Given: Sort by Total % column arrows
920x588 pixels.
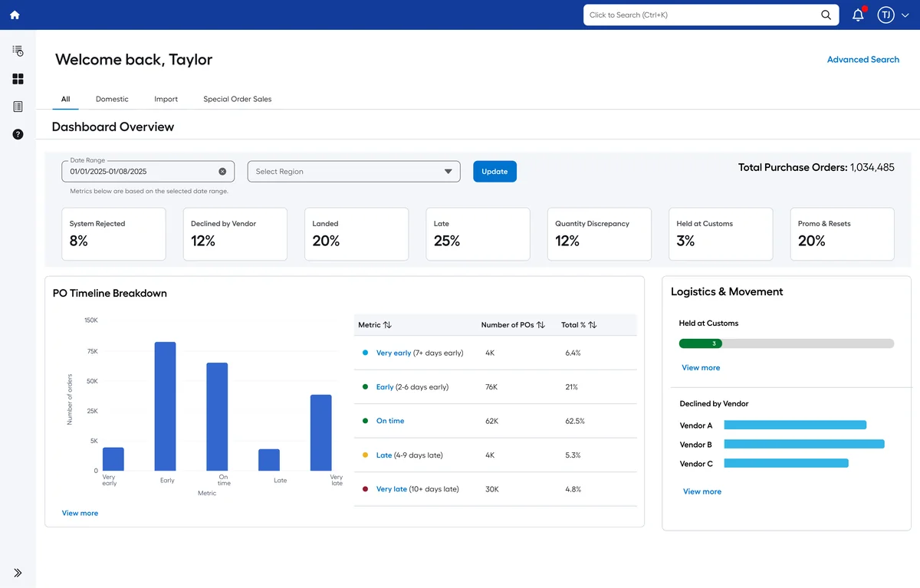Looking at the screenshot, I should coord(592,325).
